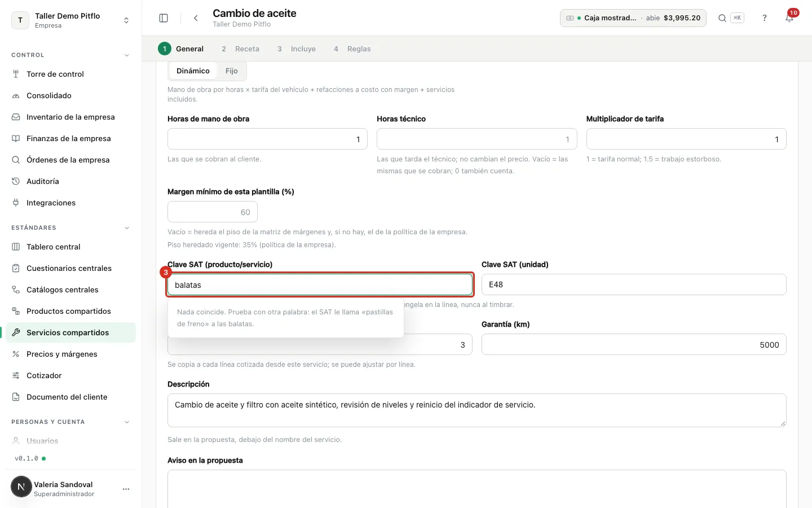The width and height of the screenshot is (812, 508).
Task: Open Catálogos centrales in the sidebar
Action: [x=71, y=290]
